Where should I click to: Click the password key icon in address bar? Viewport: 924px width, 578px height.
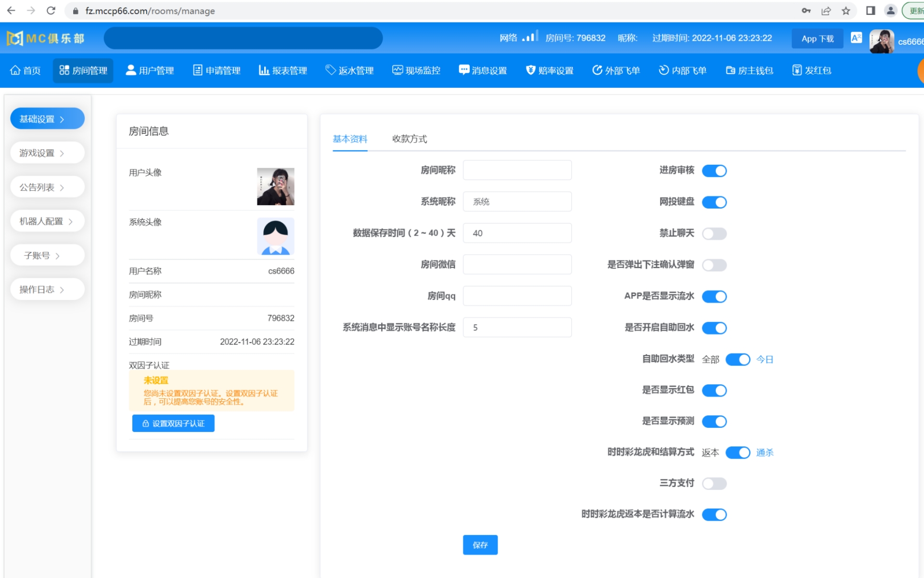(x=806, y=11)
